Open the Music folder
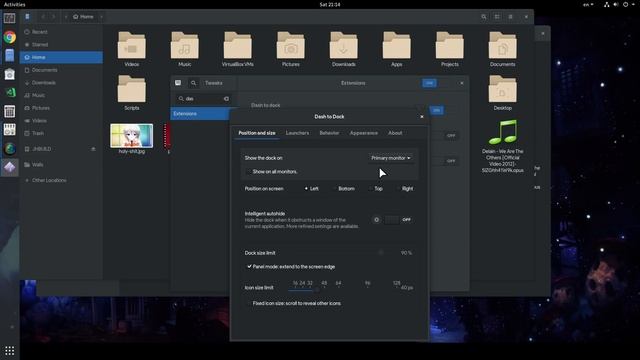The width and height of the screenshot is (640, 360). (184, 49)
